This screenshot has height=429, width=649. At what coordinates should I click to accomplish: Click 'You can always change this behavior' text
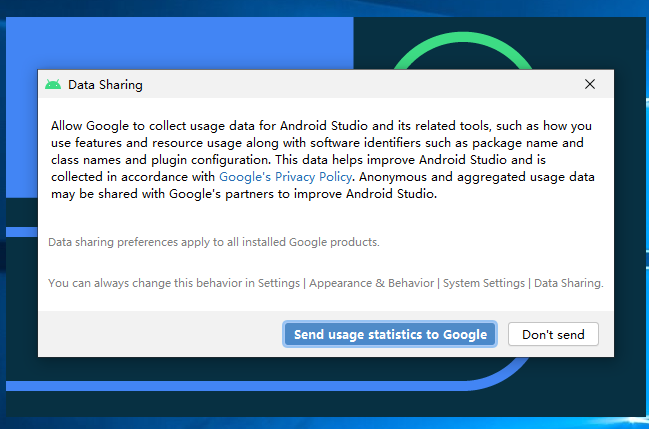point(326,283)
